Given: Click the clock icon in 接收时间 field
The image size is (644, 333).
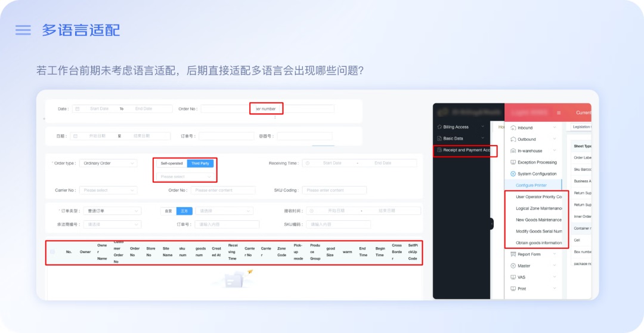Looking at the screenshot, I should 312,211.
